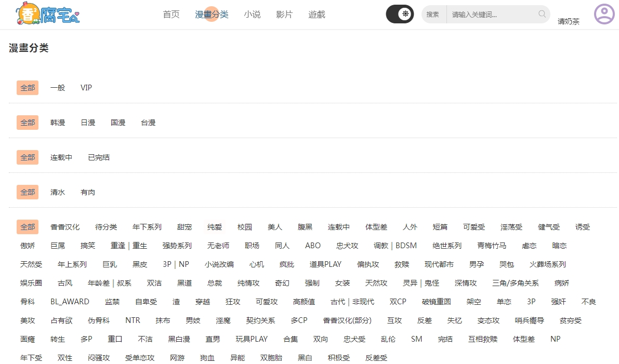Click the 香香汉化 tag

pyautogui.click(x=65, y=226)
